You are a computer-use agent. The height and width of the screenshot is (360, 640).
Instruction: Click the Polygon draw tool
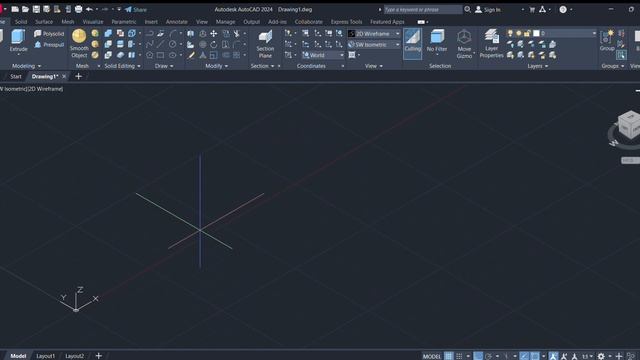tap(150, 55)
